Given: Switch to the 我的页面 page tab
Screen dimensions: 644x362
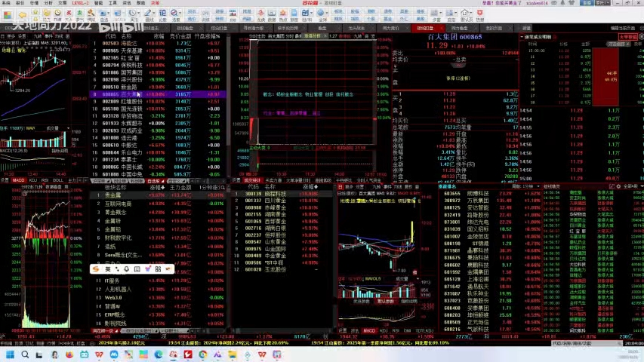Looking at the screenshot, I should [493, 28].
